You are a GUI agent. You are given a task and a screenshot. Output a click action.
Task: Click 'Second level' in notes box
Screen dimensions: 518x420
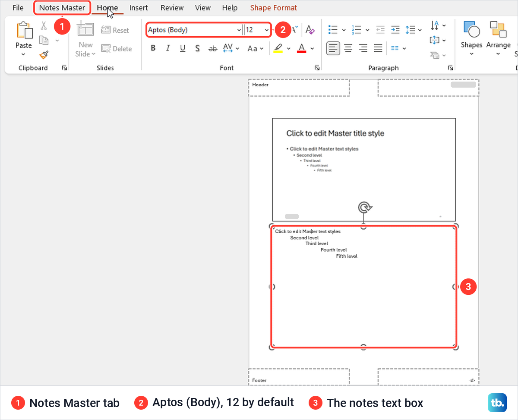[x=304, y=238]
